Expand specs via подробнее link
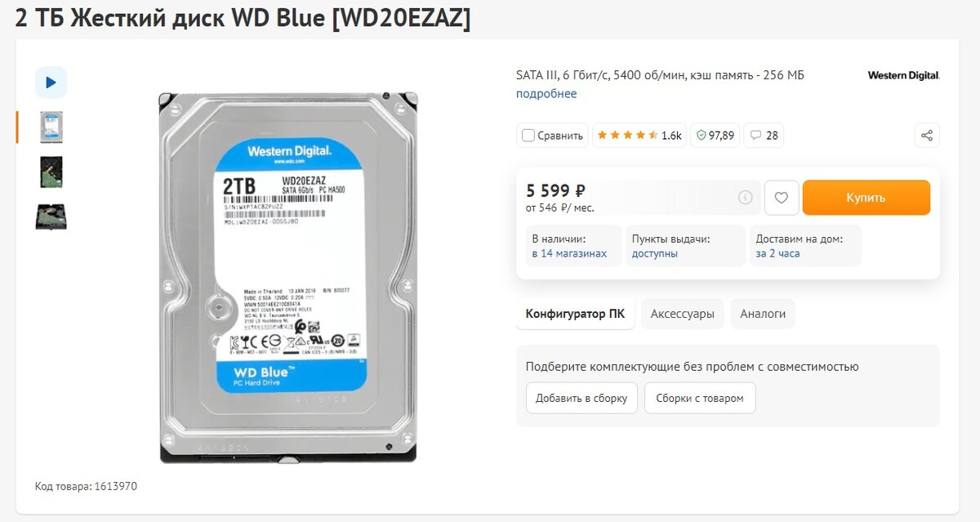 coord(546,94)
